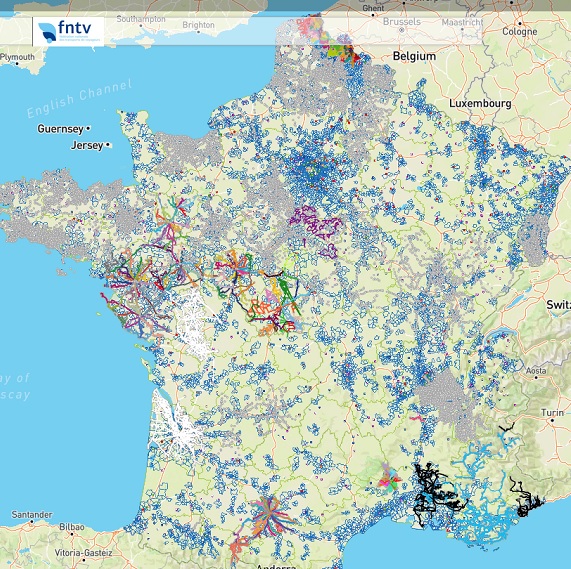Click the Turin city label

pos(552,413)
